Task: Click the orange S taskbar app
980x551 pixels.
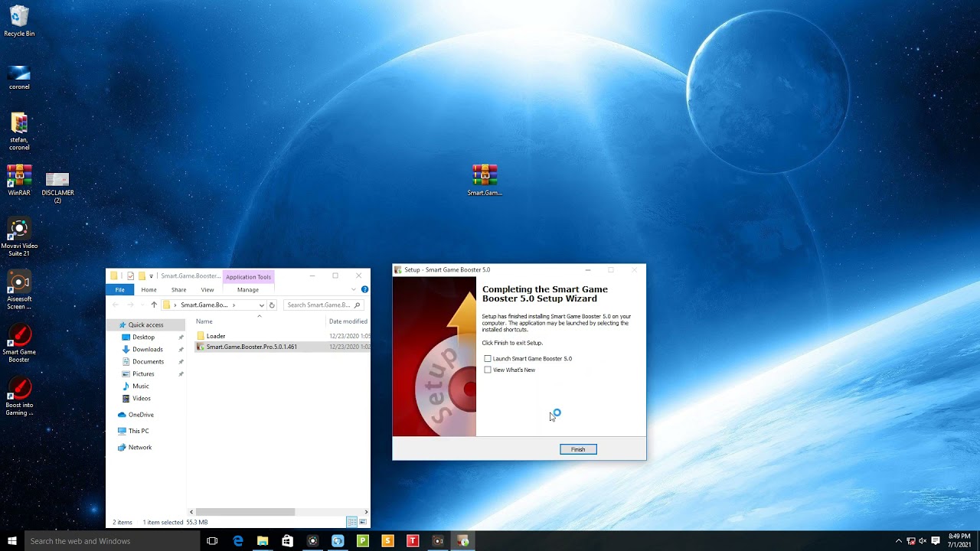Action: point(387,541)
